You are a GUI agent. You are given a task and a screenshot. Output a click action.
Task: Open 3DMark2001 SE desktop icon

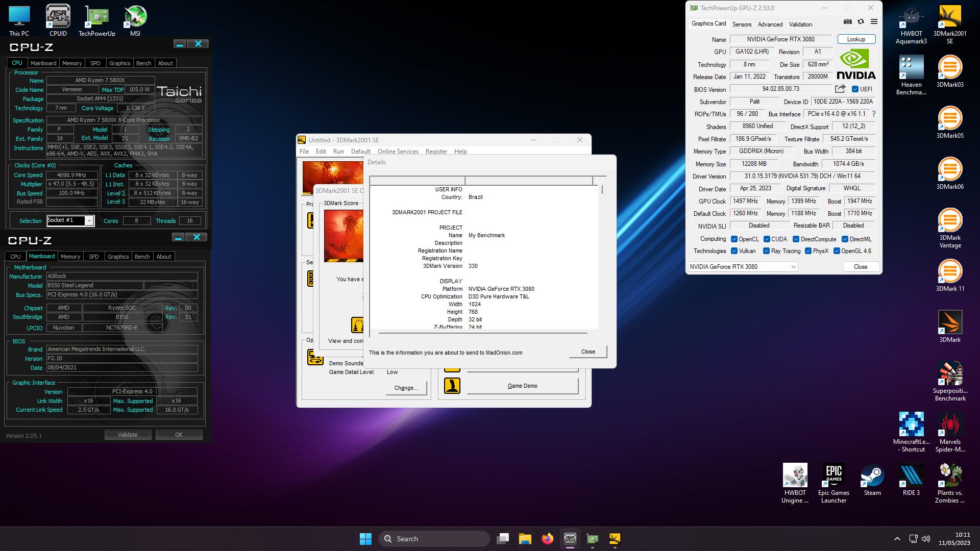(x=950, y=24)
